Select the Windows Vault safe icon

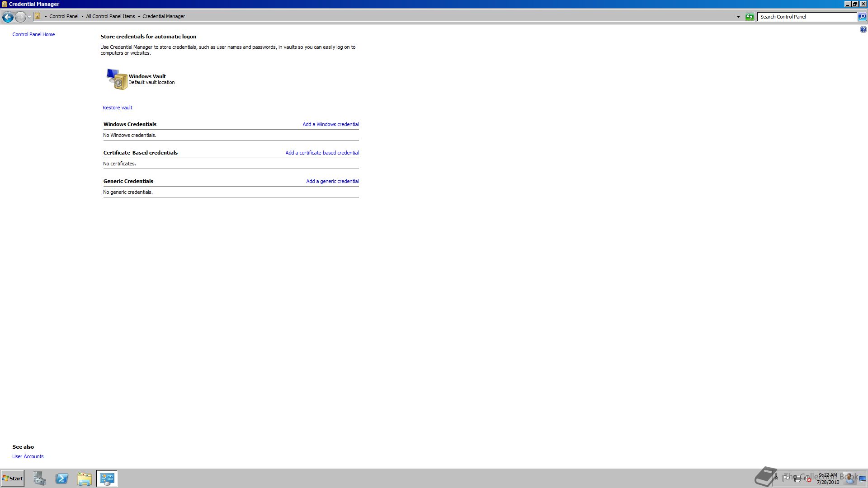(x=117, y=79)
